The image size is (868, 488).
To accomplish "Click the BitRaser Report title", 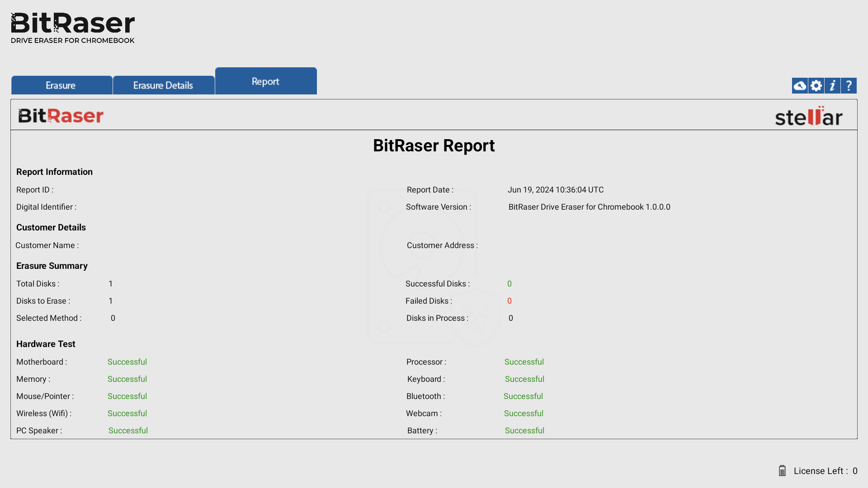I will (x=434, y=145).
